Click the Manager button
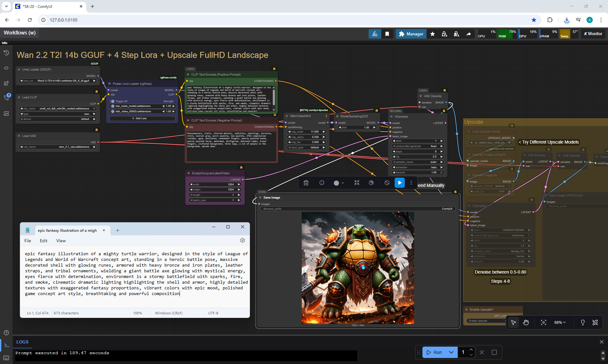 (411, 34)
